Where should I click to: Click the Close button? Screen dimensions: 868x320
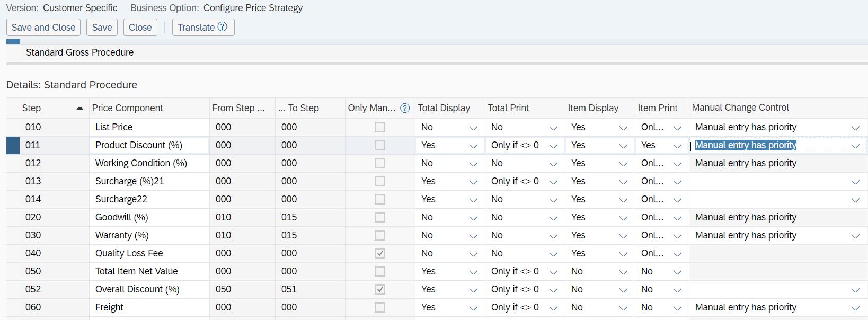click(x=140, y=28)
